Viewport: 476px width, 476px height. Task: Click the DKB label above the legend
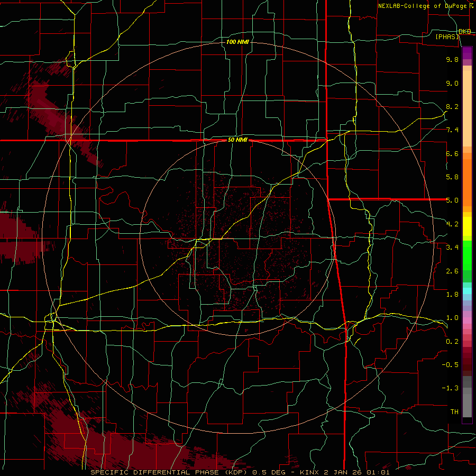coord(465,32)
